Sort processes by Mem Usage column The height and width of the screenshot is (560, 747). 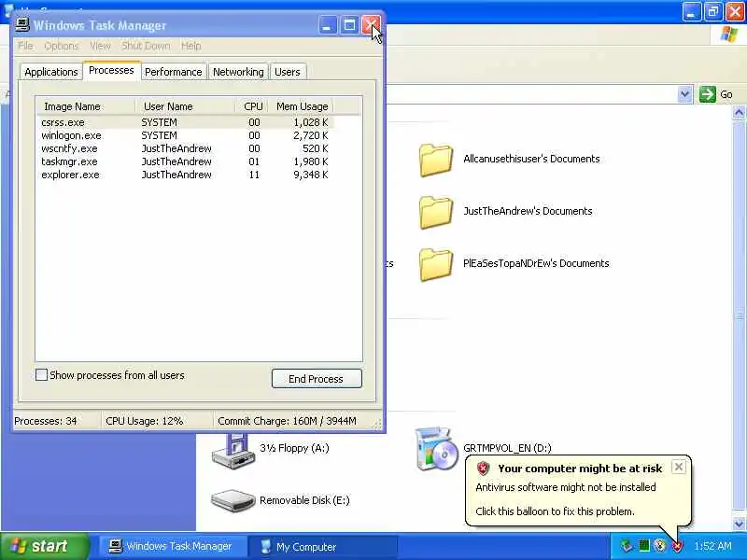[x=301, y=106]
